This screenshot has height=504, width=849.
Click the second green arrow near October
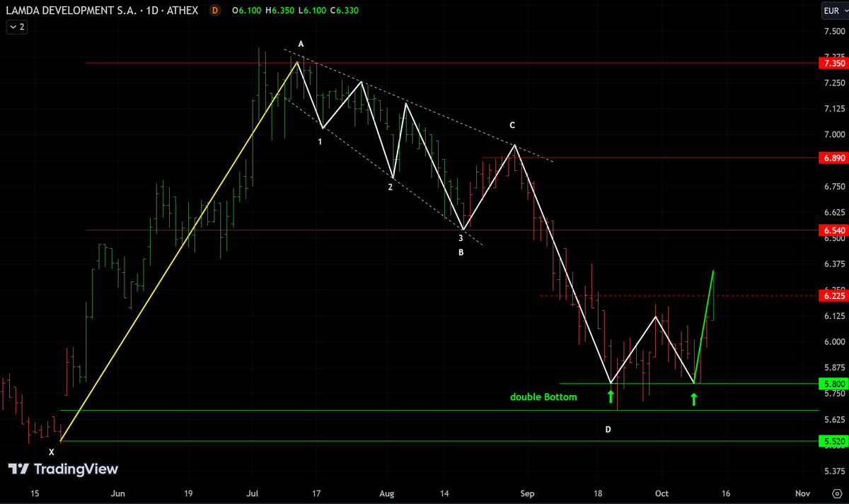(x=693, y=399)
